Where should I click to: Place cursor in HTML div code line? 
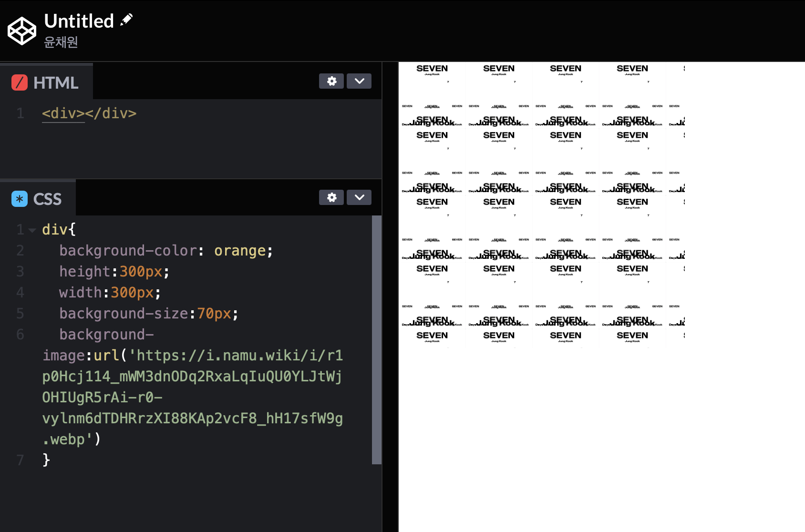point(89,113)
